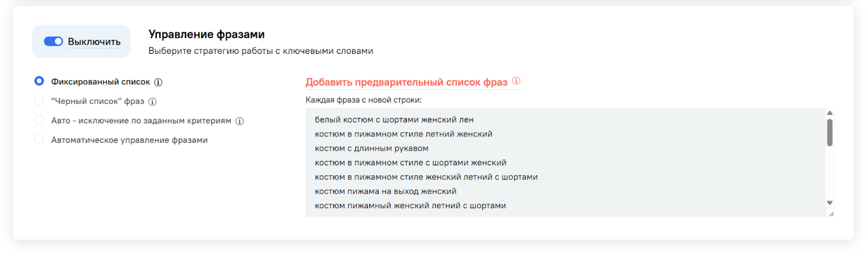Screen dimensions: 868x256
Task: Click the phrase list scrollbar thumb
Action: [x=829, y=132]
